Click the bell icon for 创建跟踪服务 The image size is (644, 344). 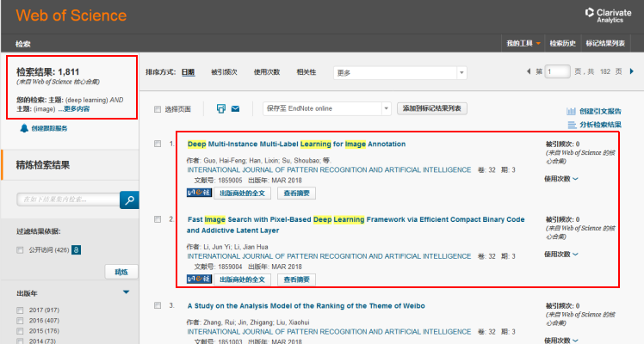[x=24, y=128]
